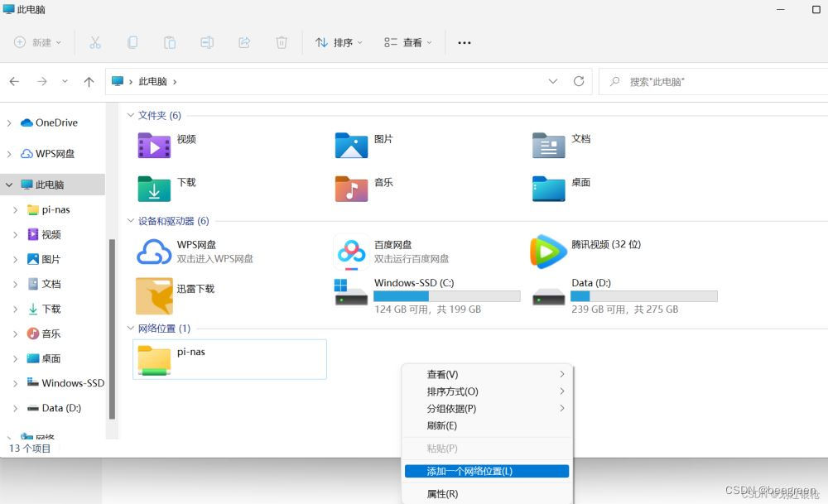Image resolution: width=828 pixels, height=504 pixels.
Task: Collapse 此电脑 in navigation pane
Action: [x=9, y=185]
